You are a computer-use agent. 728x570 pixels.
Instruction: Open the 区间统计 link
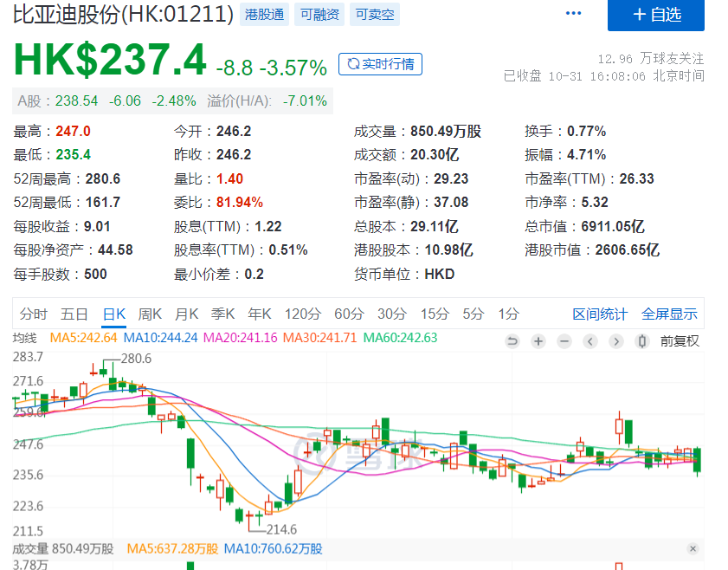[x=600, y=314]
